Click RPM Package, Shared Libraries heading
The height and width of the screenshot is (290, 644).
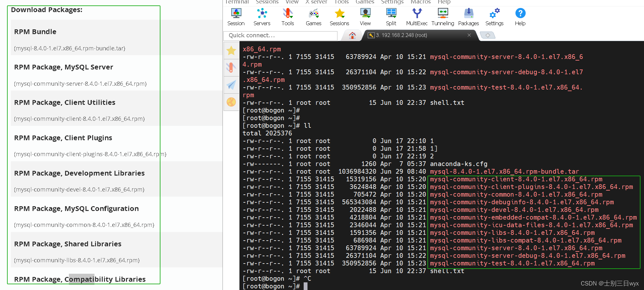68,244
